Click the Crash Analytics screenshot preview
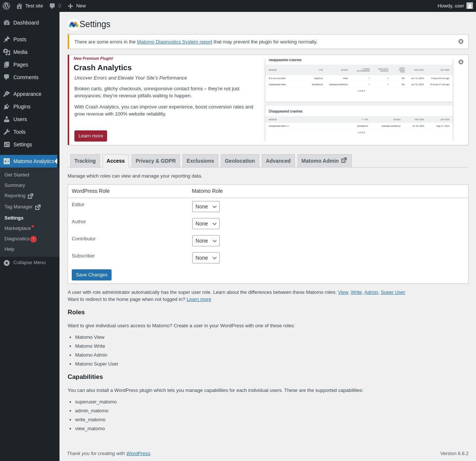This screenshot has width=476, height=461. 359,100
